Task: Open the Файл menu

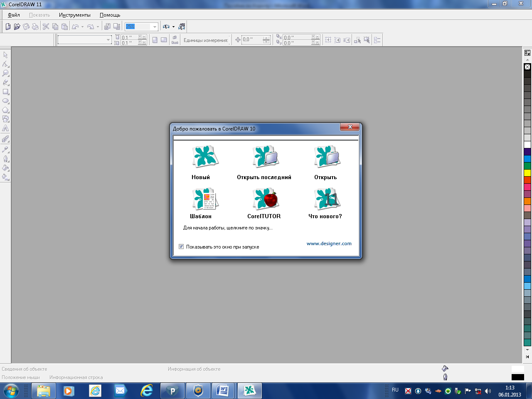Action: pos(14,15)
